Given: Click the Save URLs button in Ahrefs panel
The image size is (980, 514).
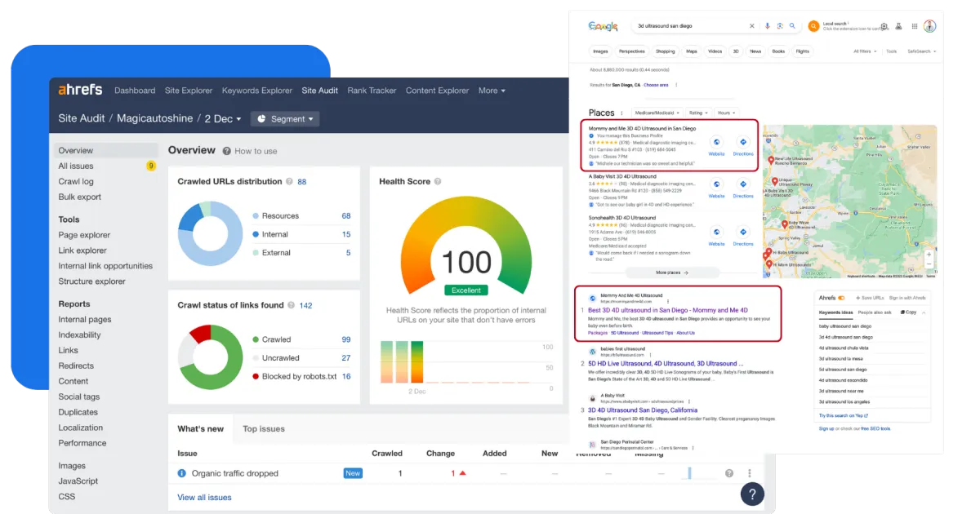Looking at the screenshot, I should (868, 299).
